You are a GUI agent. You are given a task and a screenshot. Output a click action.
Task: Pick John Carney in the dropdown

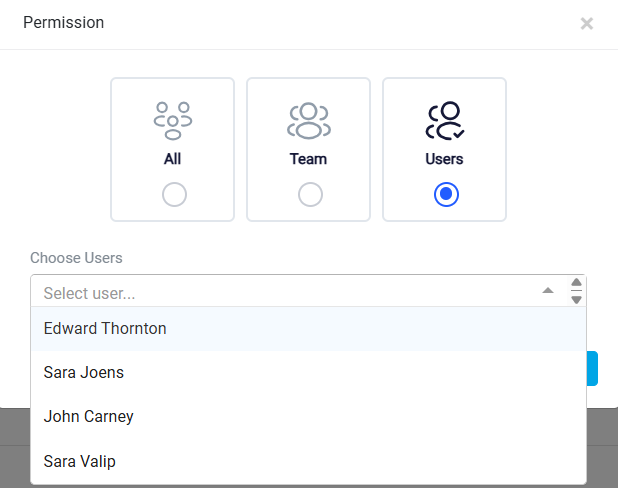[x=308, y=417]
